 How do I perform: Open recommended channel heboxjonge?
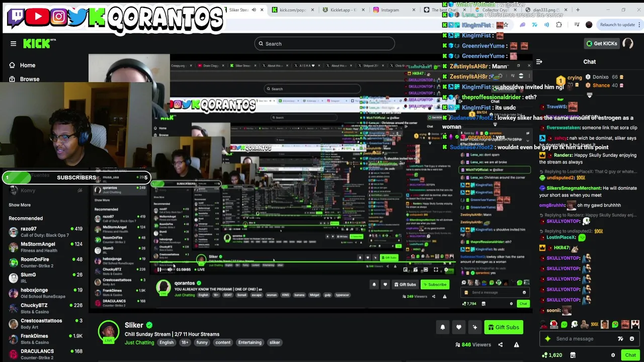coord(45,293)
